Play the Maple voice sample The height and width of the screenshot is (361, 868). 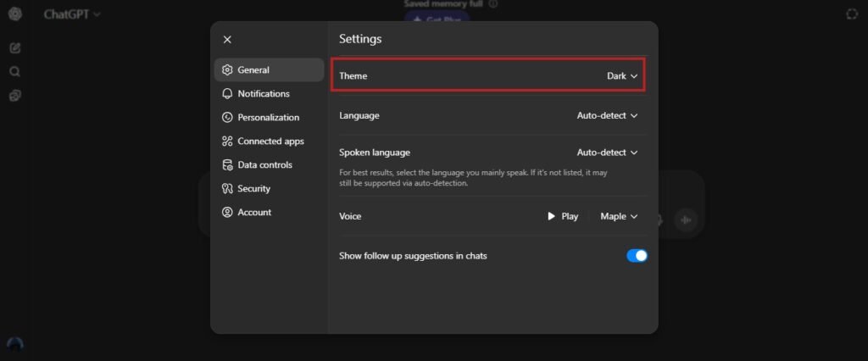[x=563, y=216]
